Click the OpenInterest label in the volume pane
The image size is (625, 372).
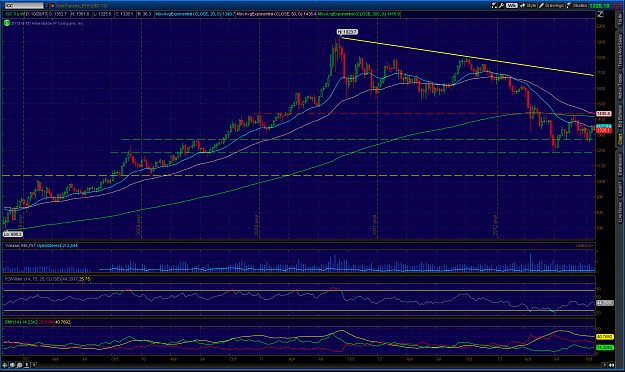tap(49, 246)
